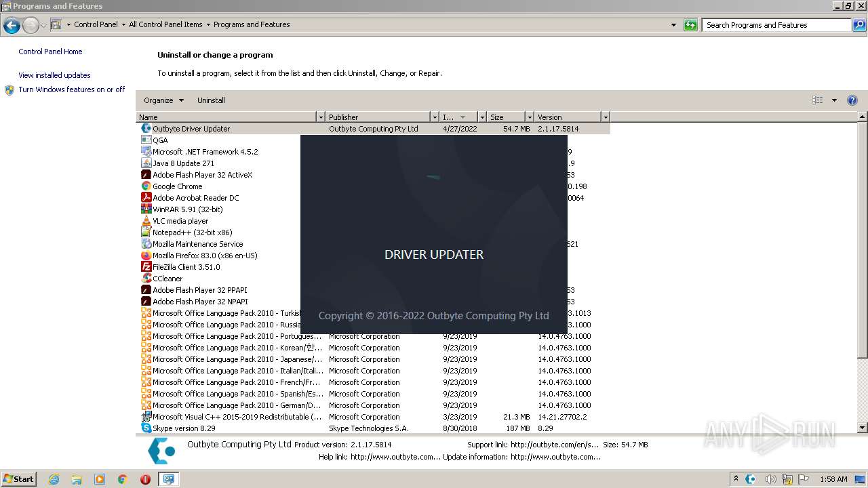The image size is (868, 488).
Task: Click the Search Programs and Features field
Action: [776, 25]
